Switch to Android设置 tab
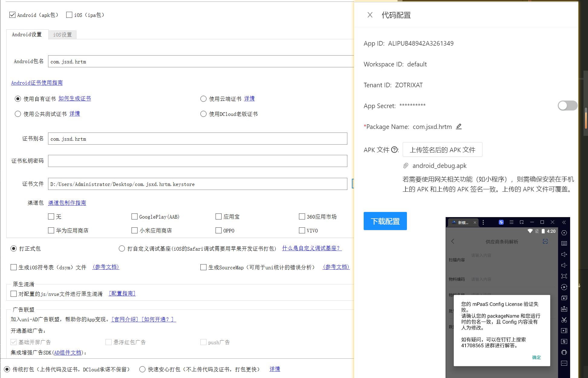This screenshot has height=378, width=588. pyautogui.click(x=27, y=34)
